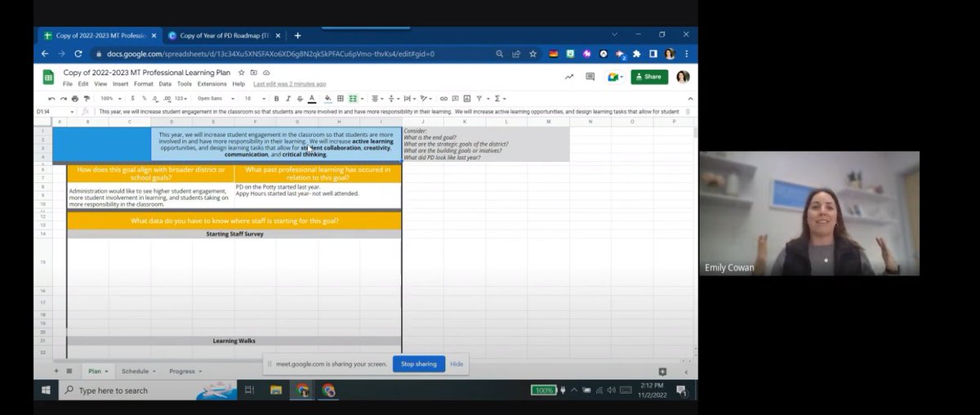Open the File menu
The image size is (980, 415).
68,83
